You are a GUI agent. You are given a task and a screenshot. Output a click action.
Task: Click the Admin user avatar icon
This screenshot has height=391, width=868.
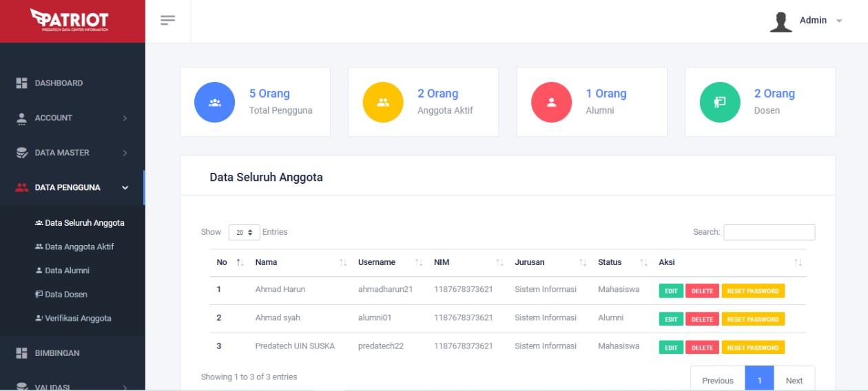pyautogui.click(x=781, y=21)
